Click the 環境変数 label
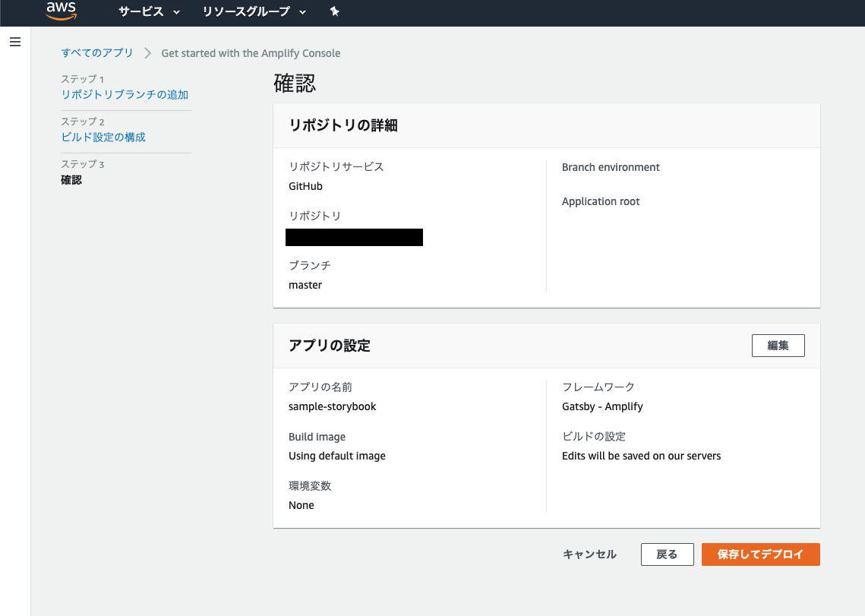Screen dimensions: 865x616 pos(310,485)
